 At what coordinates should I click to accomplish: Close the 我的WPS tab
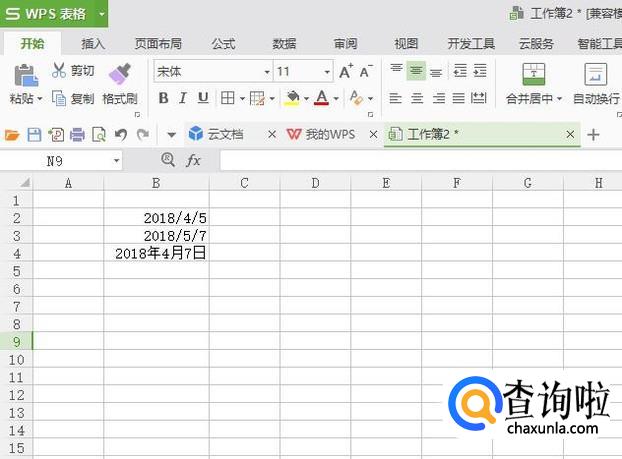pos(373,134)
